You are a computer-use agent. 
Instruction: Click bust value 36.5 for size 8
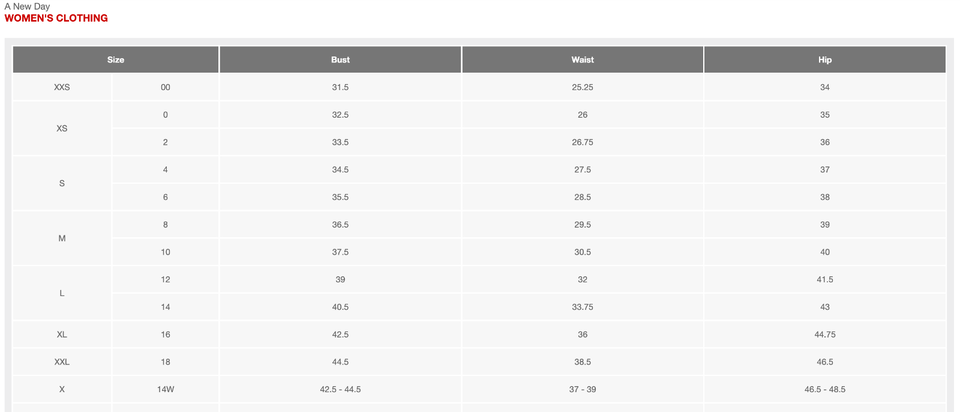coord(340,225)
